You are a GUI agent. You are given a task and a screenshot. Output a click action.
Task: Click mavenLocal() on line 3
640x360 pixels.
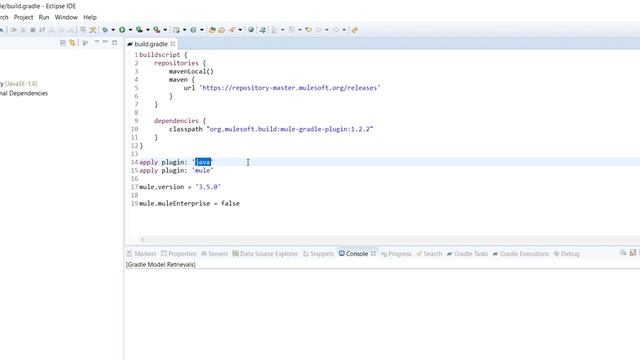[x=191, y=71]
